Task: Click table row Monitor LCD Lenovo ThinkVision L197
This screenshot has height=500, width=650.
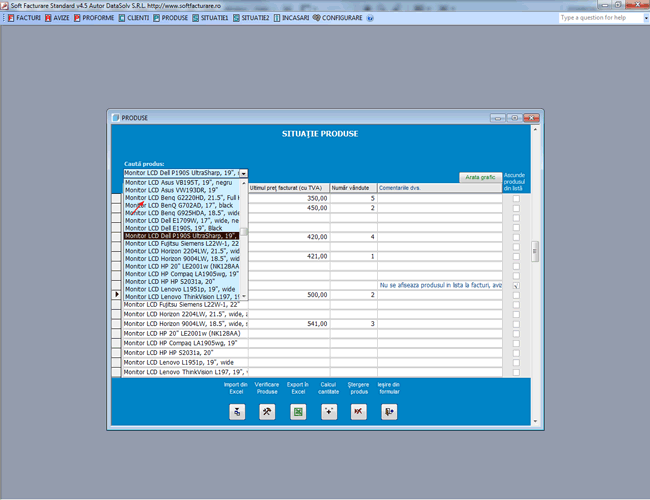Action: pos(186,372)
